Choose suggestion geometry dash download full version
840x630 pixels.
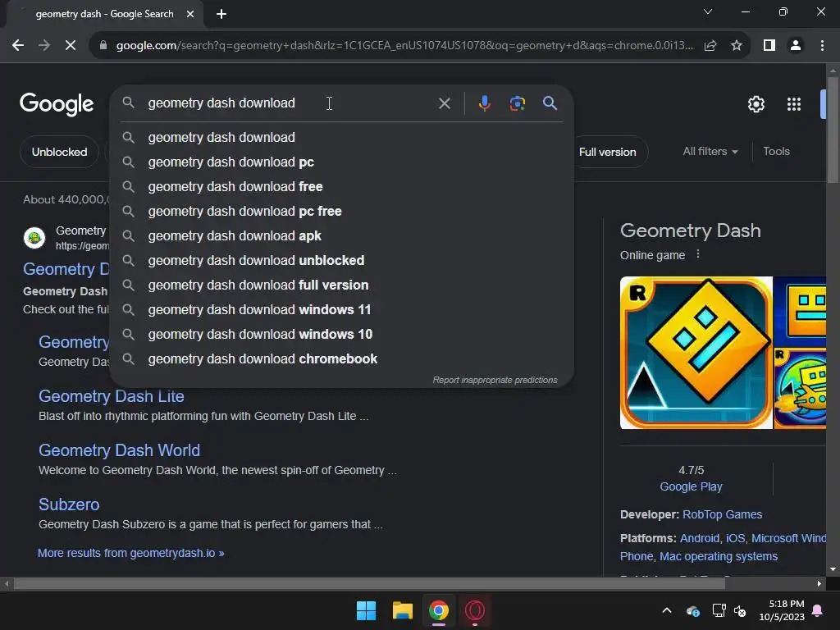342,285
